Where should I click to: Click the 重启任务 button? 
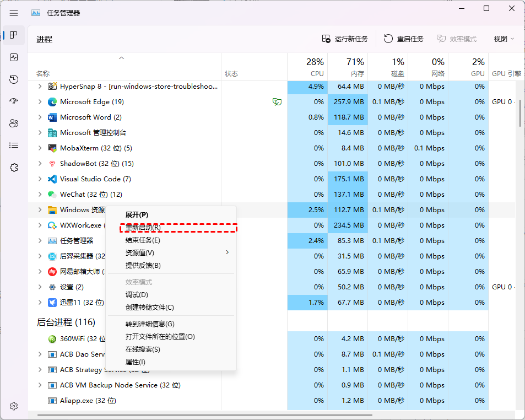(x=404, y=39)
